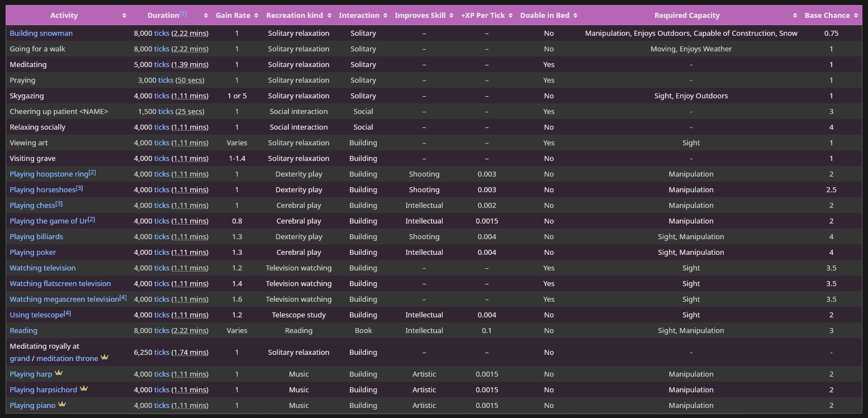Open the Playing poker link

click(33, 253)
